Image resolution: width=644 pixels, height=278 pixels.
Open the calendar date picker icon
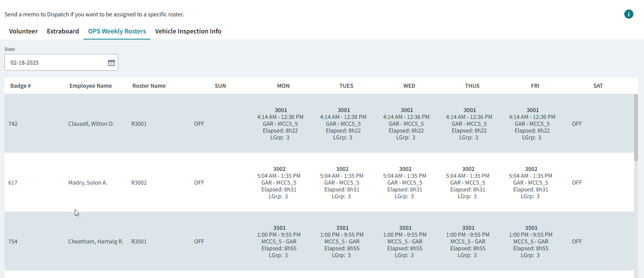tap(111, 63)
